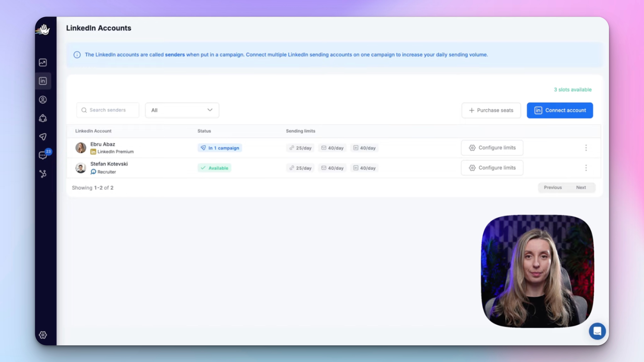Click the In 1 campaign status badge

point(220,148)
